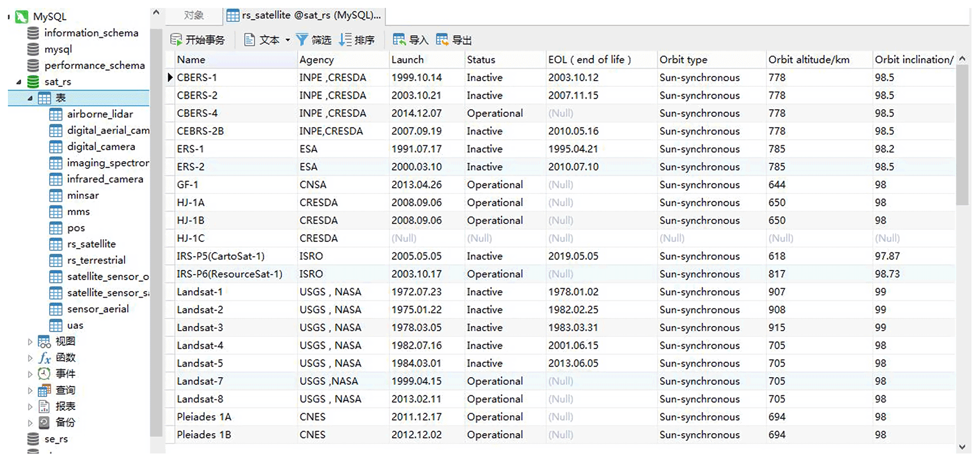
Task: Select the rs_terrestrial table in tree
Action: click(x=96, y=260)
